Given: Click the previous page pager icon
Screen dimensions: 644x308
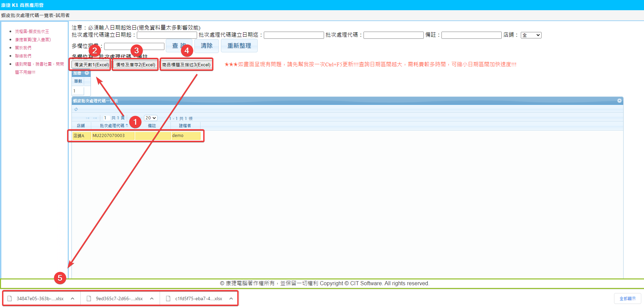Looking at the screenshot, I should point(95,118).
